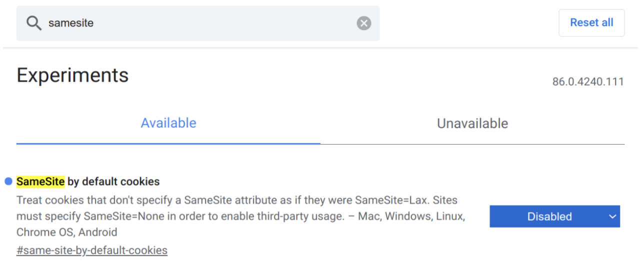This screenshot has width=644, height=271.
Task: Click the Reset all button
Action: [x=591, y=23]
